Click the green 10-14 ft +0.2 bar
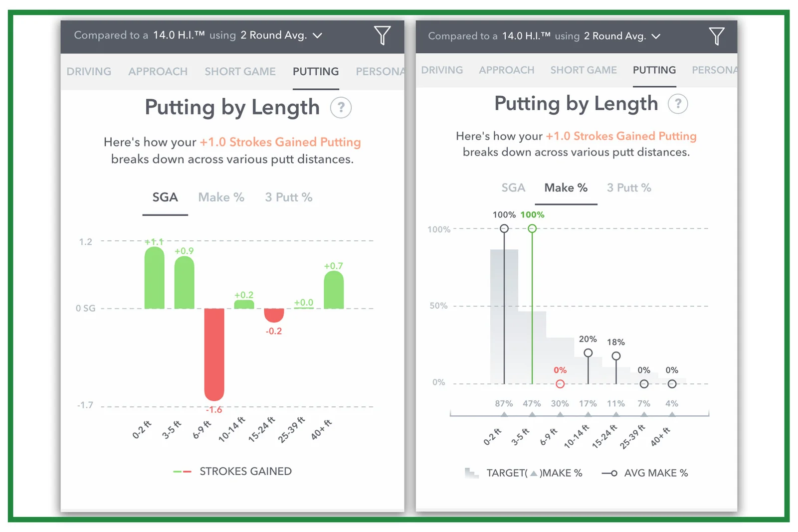 click(x=244, y=304)
